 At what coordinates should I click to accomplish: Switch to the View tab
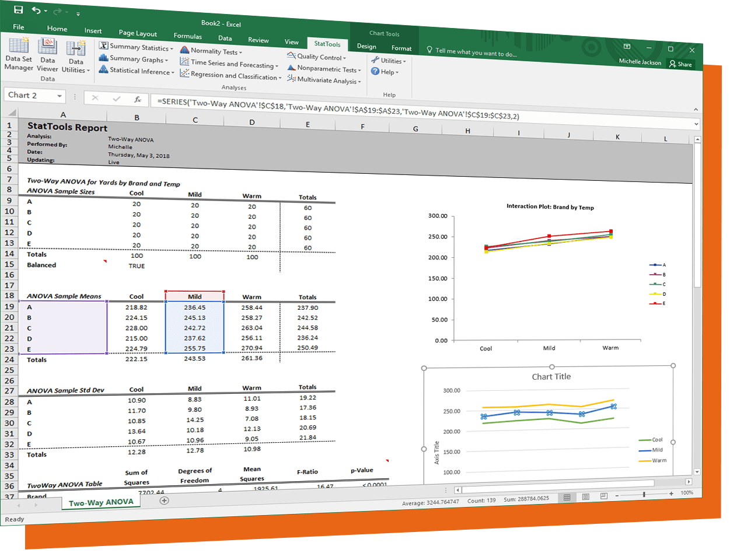[292, 42]
